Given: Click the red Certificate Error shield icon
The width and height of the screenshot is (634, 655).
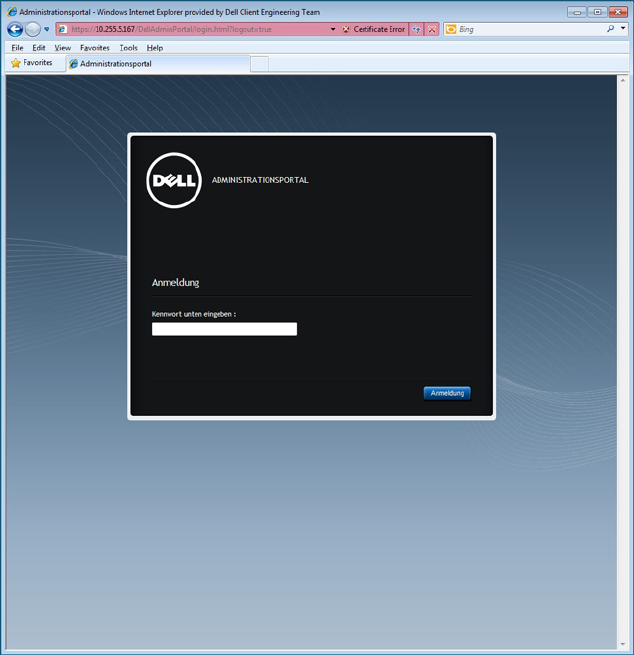Looking at the screenshot, I should (346, 29).
